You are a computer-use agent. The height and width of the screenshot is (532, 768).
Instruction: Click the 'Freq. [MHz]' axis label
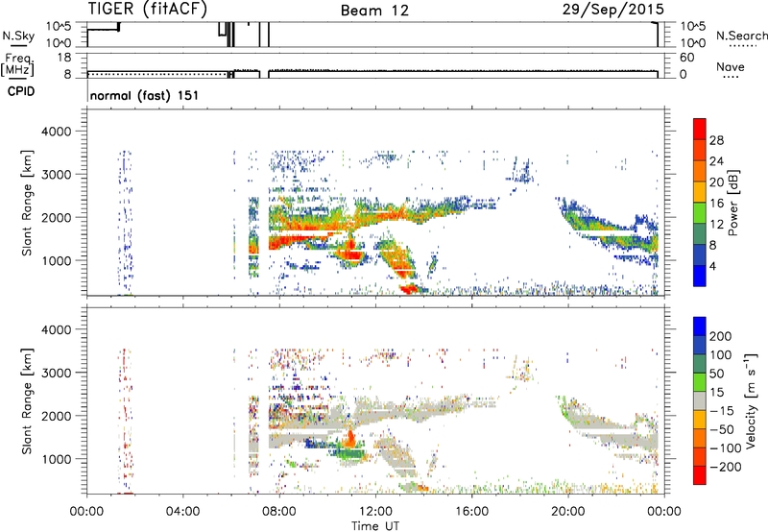(x=18, y=65)
